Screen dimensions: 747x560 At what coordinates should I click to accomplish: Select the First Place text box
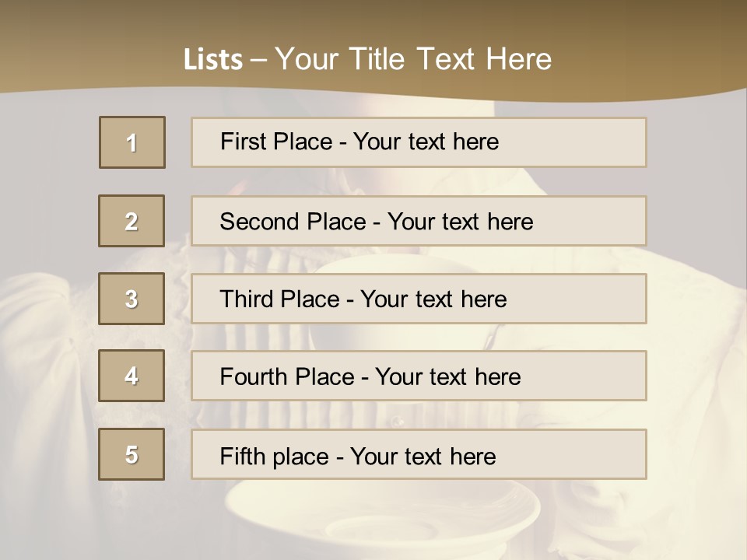pyautogui.click(x=576, y=142)
